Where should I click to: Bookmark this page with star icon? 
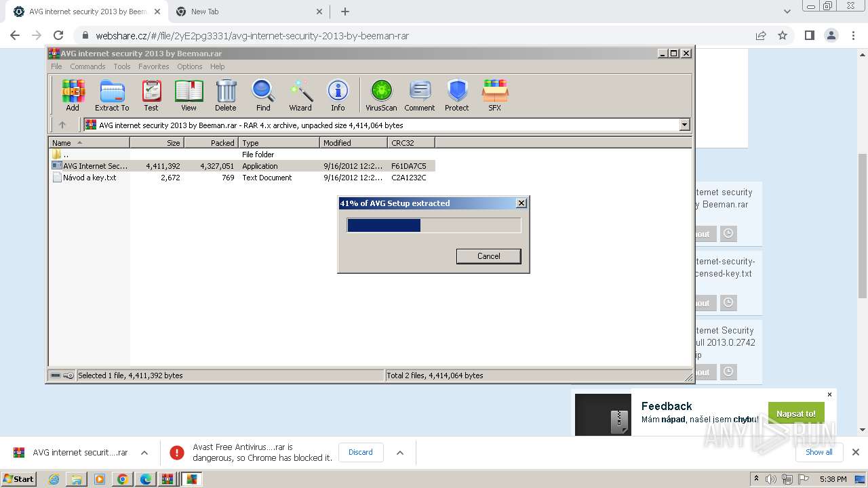coord(783,35)
